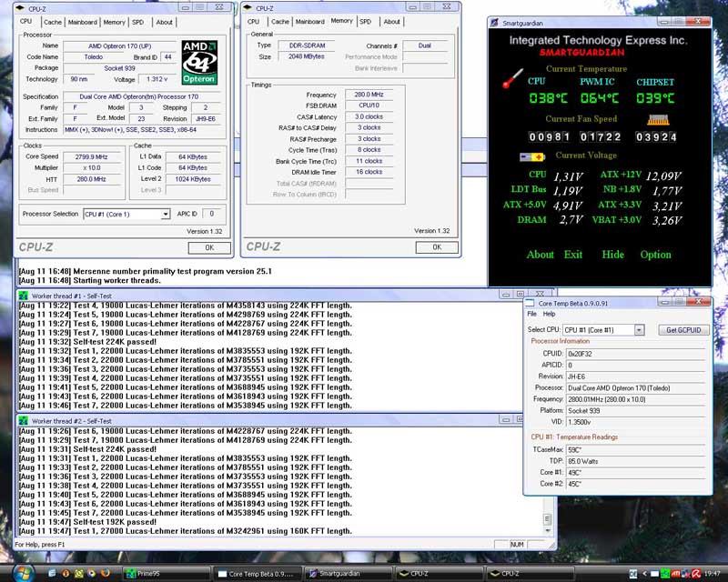728x582 pixels.
Task: Click Exit in Smartguardian
Action: [573, 255]
